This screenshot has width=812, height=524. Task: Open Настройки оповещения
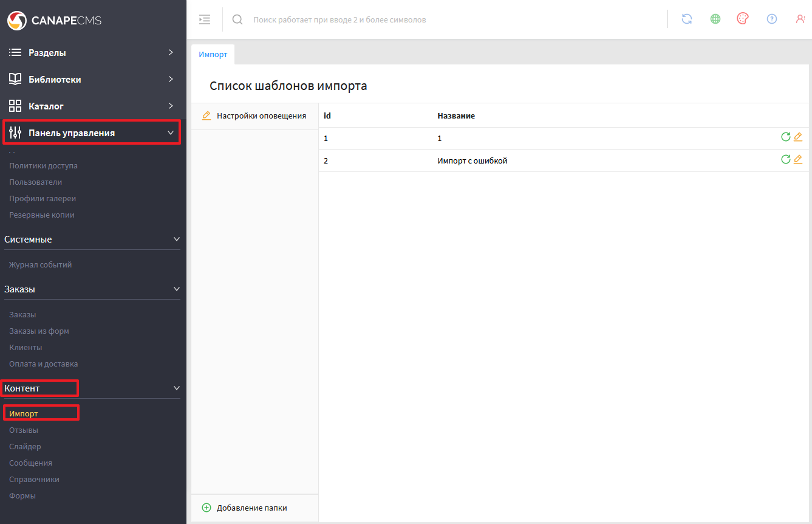(x=261, y=115)
